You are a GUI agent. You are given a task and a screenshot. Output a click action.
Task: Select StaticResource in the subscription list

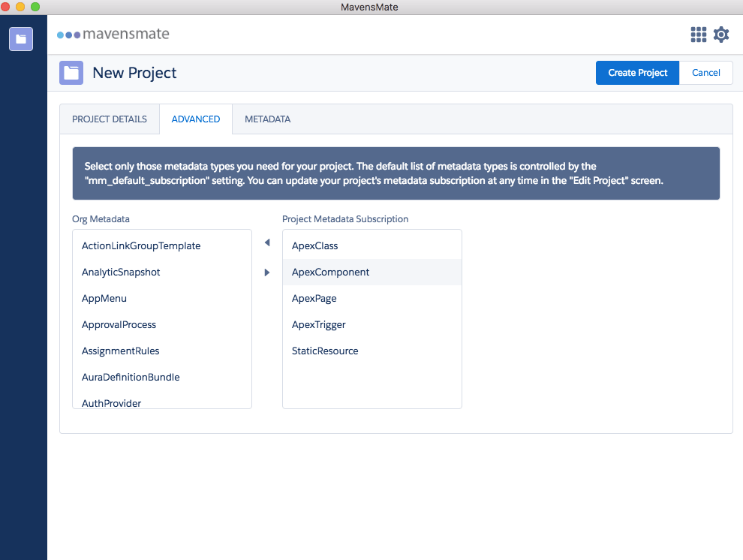coord(372,351)
